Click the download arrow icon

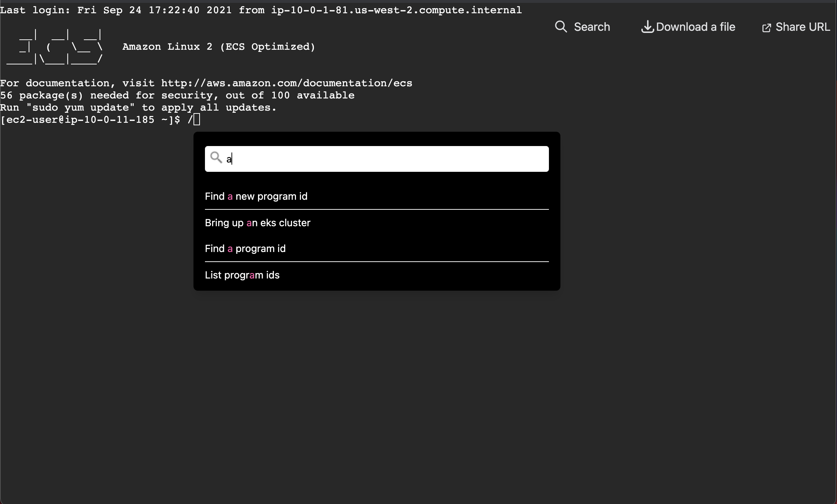coord(647,27)
